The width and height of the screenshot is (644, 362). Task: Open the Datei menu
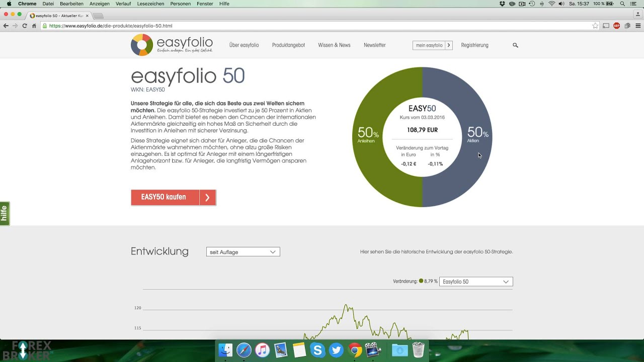tap(48, 4)
